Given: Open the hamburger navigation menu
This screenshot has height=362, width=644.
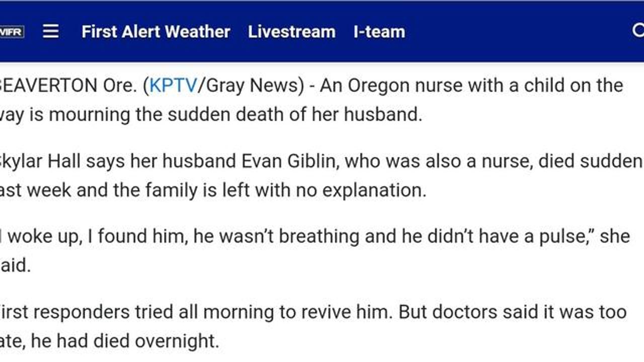Looking at the screenshot, I should [x=50, y=32].
